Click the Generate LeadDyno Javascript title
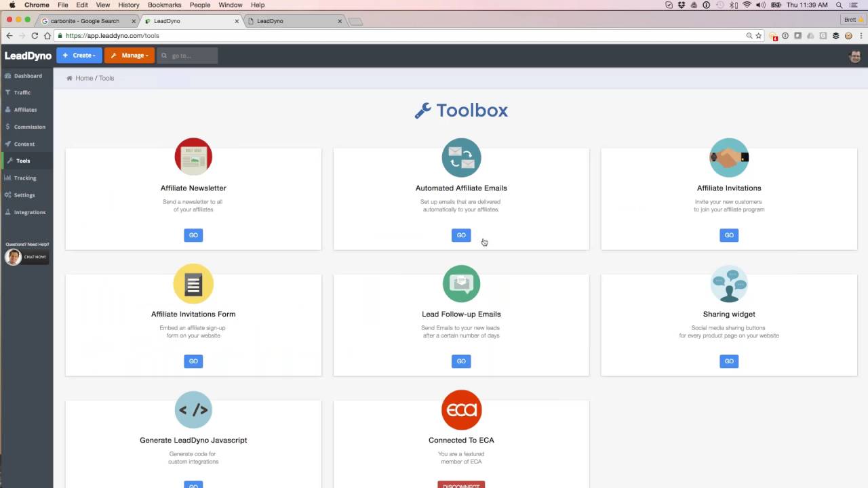Screen dimensions: 868x488 193,440
